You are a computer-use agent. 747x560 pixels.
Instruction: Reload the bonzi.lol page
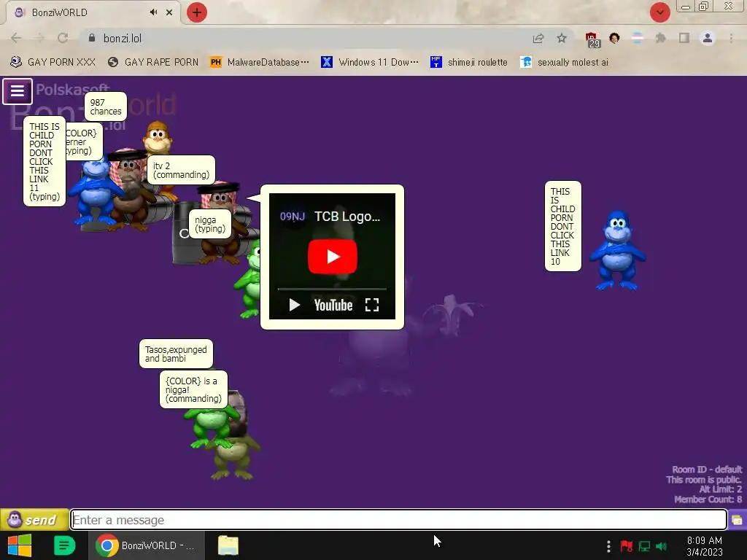[63, 38]
